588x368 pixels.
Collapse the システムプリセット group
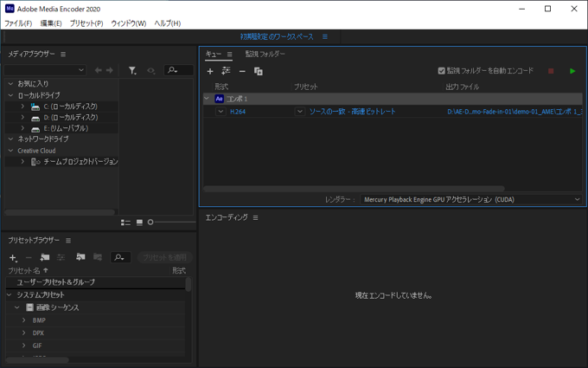[x=10, y=294]
